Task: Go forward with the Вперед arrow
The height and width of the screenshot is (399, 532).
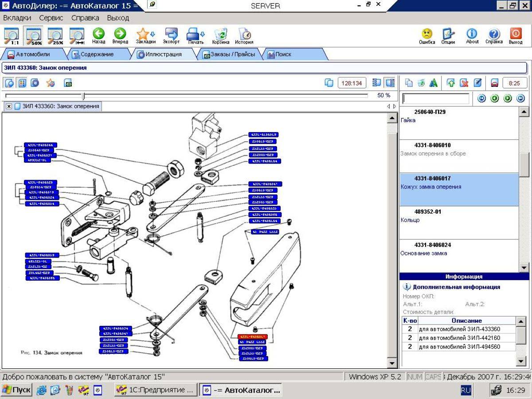Action: pos(120,36)
